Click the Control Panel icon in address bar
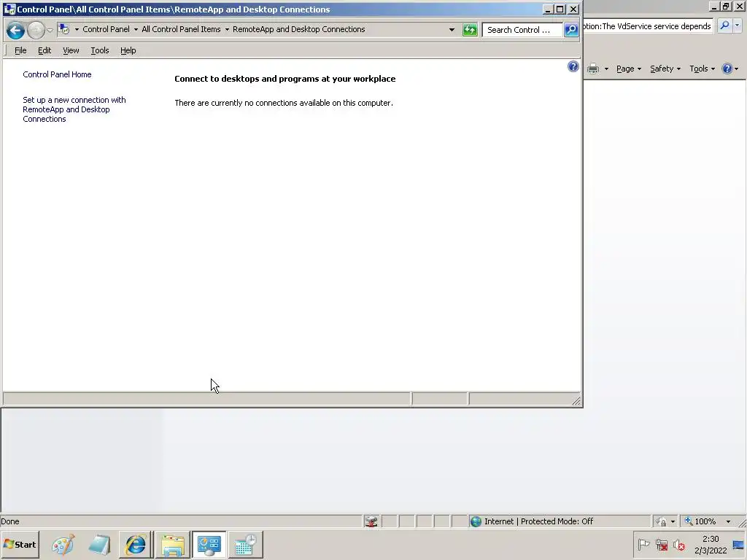The width and height of the screenshot is (747, 560). coord(64,29)
